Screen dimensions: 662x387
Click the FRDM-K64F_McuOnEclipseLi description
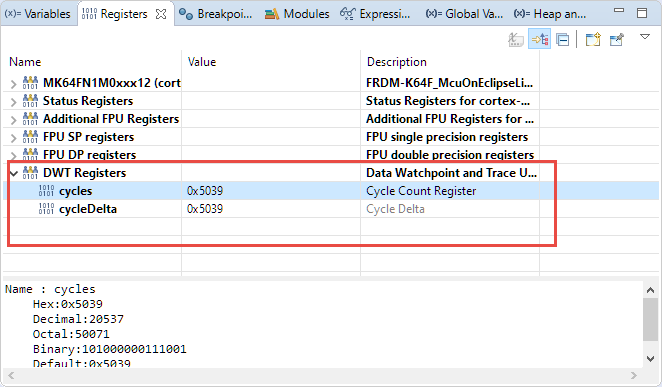(449, 83)
